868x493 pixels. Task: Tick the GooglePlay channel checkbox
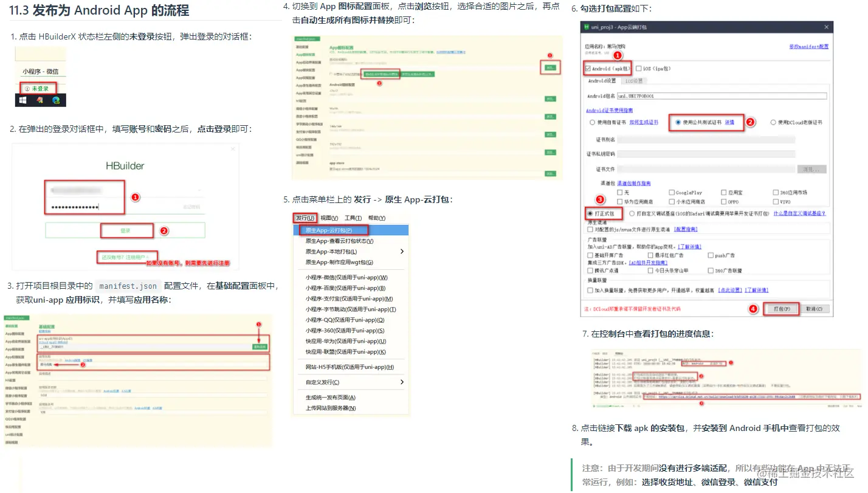pyautogui.click(x=671, y=193)
